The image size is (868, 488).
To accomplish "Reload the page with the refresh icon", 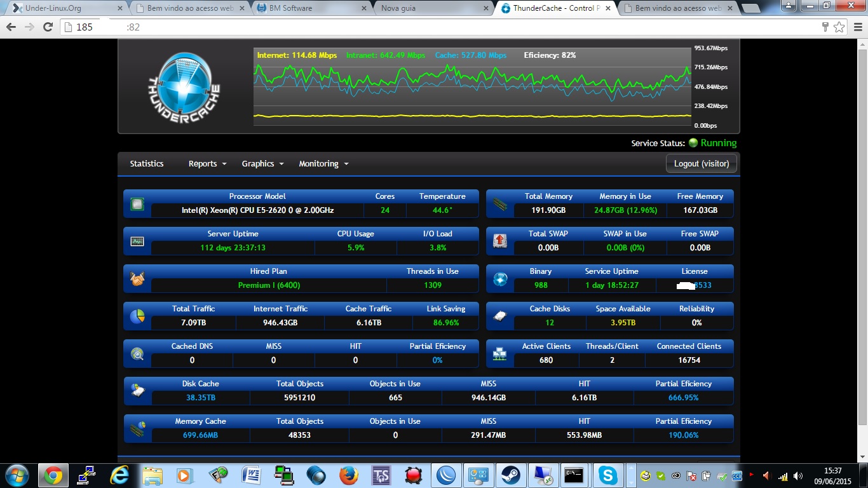I will (x=48, y=27).
